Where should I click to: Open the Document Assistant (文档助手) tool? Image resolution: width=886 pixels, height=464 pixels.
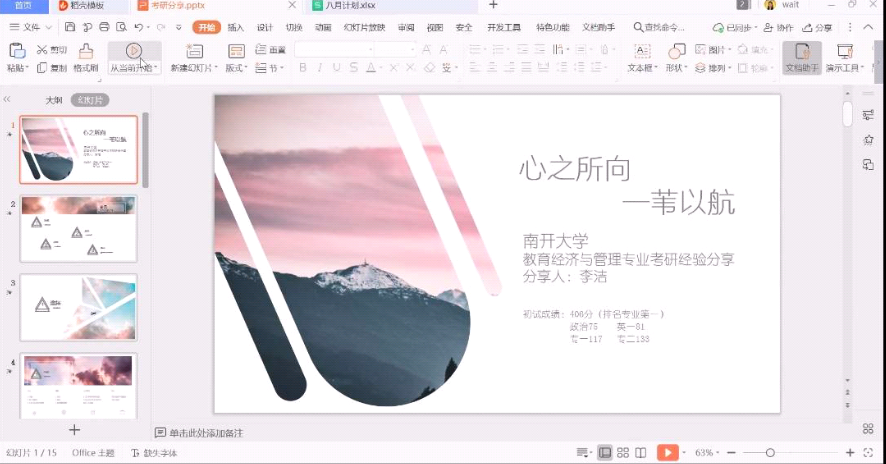pyautogui.click(x=801, y=51)
